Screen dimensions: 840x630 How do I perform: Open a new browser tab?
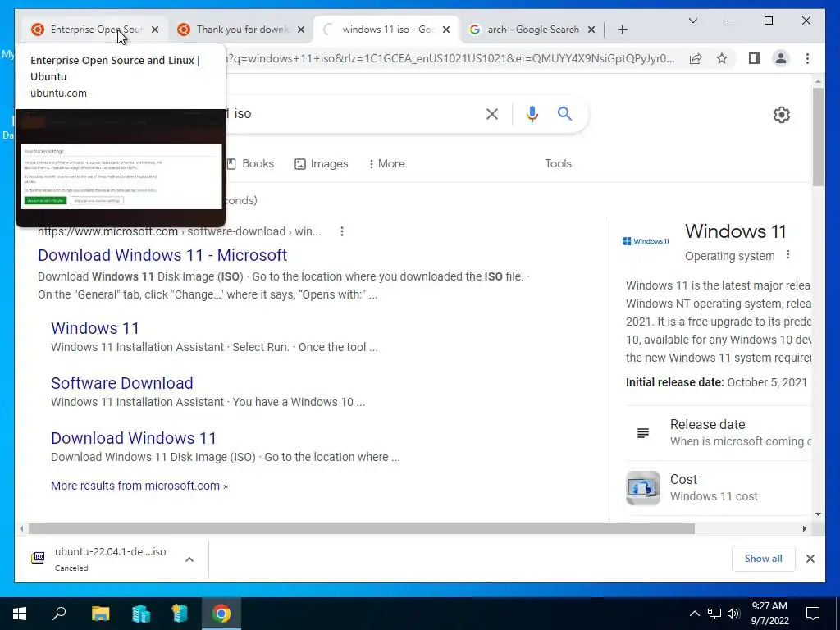point(622,30)
